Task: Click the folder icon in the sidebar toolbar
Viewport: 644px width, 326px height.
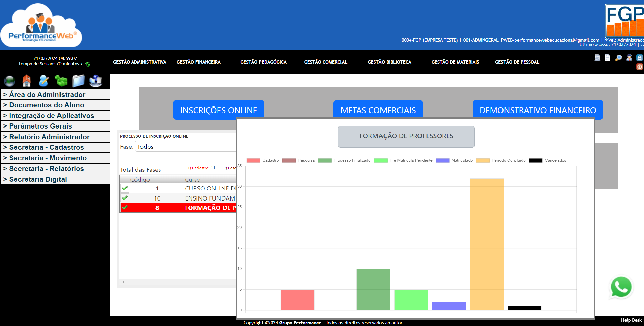Action: pyautogui.click(x=79, y=81)
